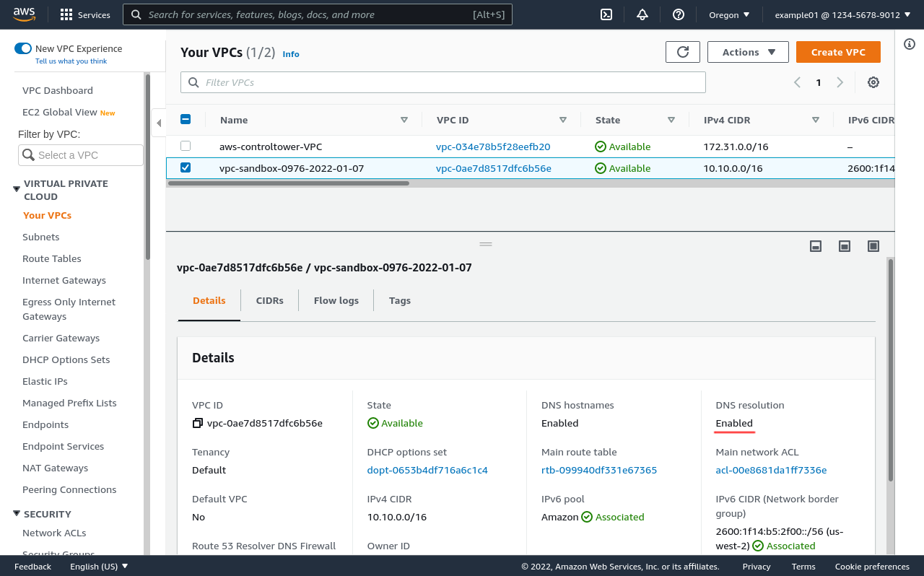Screen dimensions: 924x576
Task: Click the AWS logo home icon
Action: [x=24, y=14]
